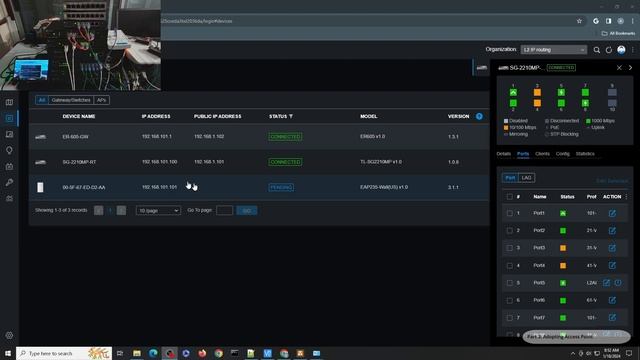Screen dimensions: 640x360
Task: Switch to the Clients tab
Action: 542,154
